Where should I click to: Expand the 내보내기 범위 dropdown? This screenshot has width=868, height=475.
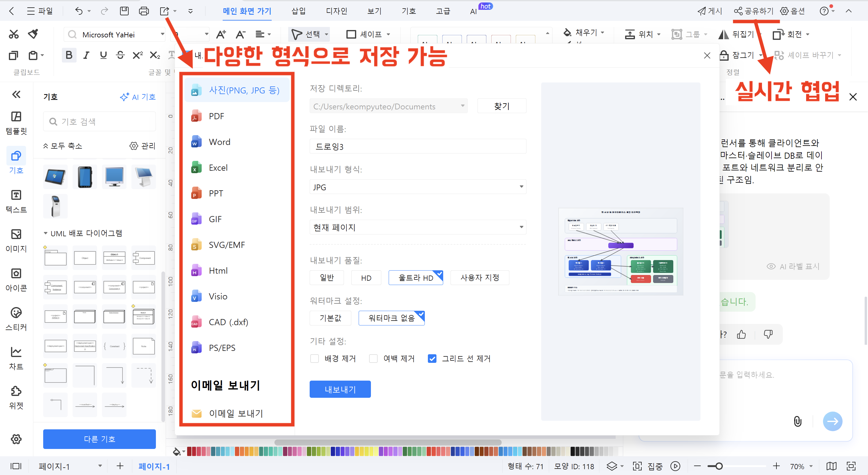click(x=418, y=228)
